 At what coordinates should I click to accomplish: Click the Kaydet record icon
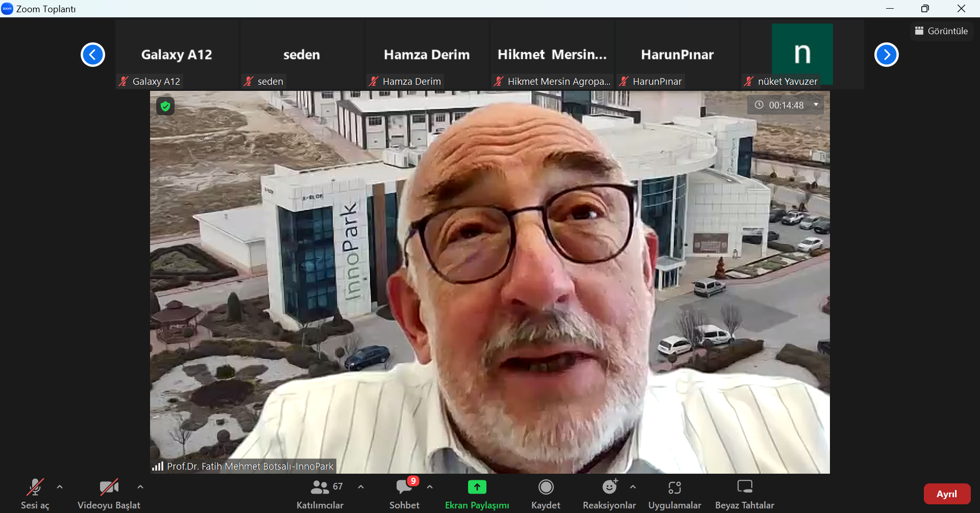tap(546, 487)
